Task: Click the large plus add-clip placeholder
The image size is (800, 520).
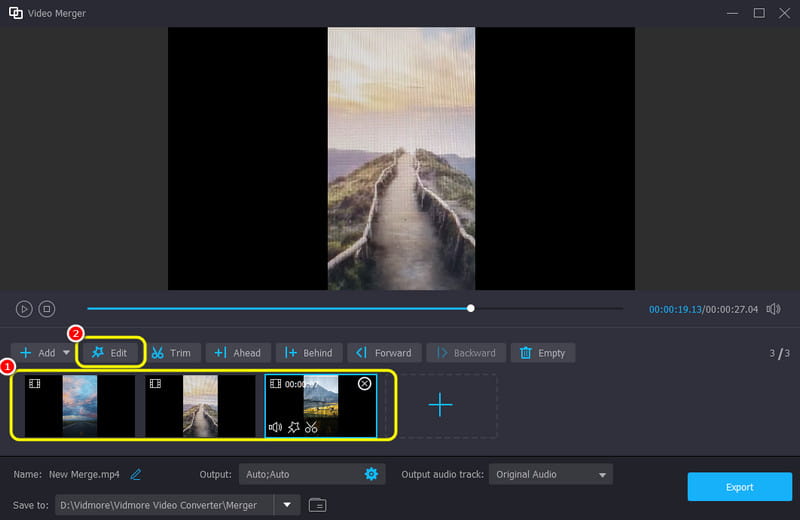Action: tap(441, 405)
